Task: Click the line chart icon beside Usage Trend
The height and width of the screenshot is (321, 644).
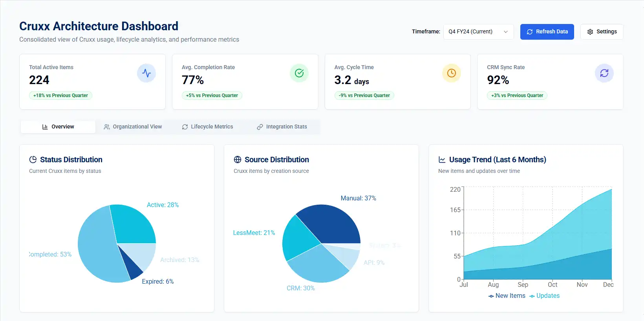Action: click(x=442, y=160)
